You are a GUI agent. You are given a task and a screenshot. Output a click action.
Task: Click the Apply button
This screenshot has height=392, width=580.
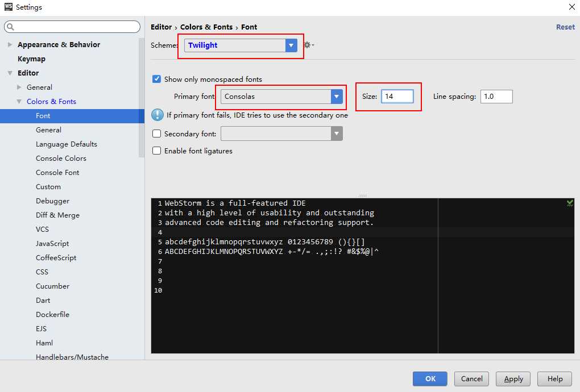pos(513,379)
